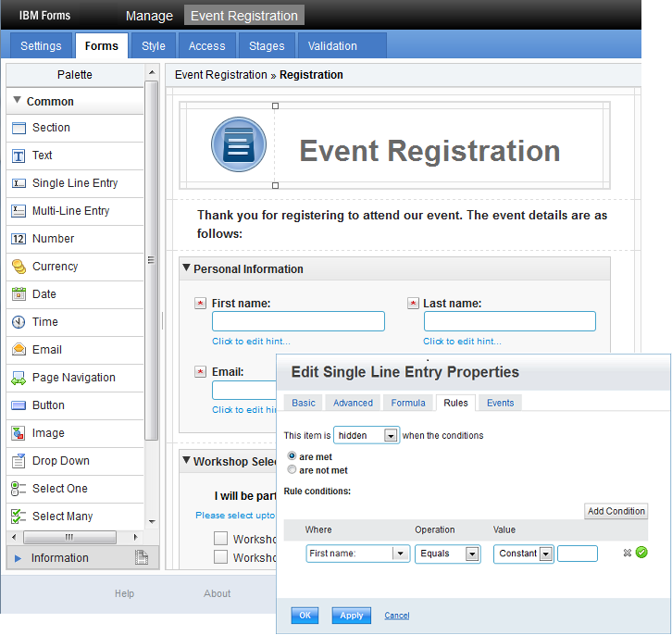Select the 'are met' radio button
This screenshot has height=635, width=672.
[292, 456]
